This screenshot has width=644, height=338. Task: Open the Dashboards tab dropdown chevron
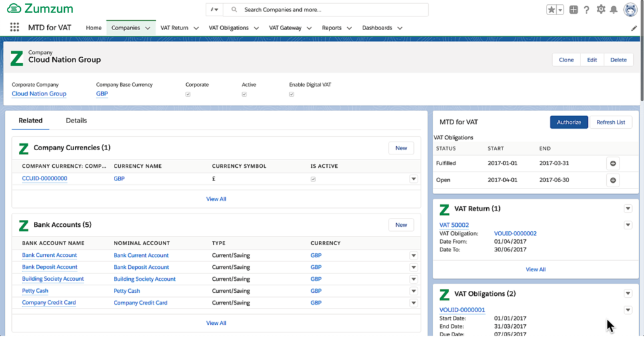(x=399, y=28)
